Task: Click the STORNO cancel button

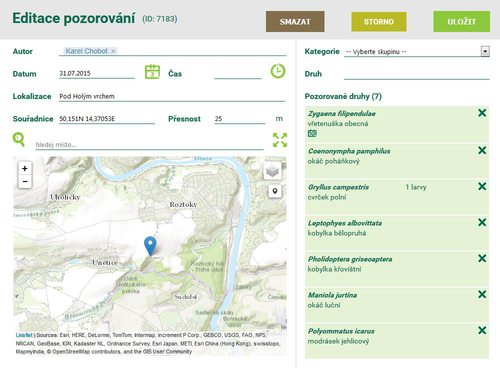Action: 379,22
